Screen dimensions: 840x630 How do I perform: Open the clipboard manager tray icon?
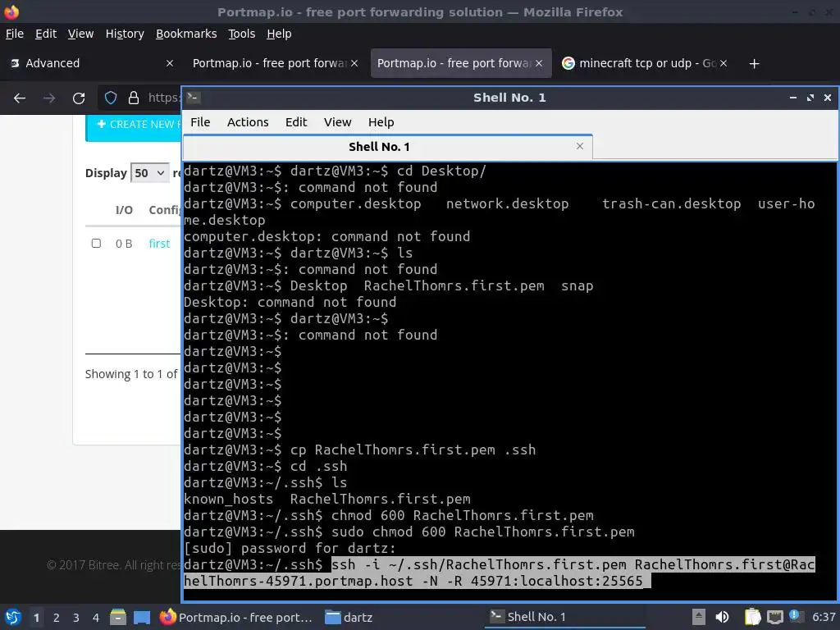tap(752, 617)
